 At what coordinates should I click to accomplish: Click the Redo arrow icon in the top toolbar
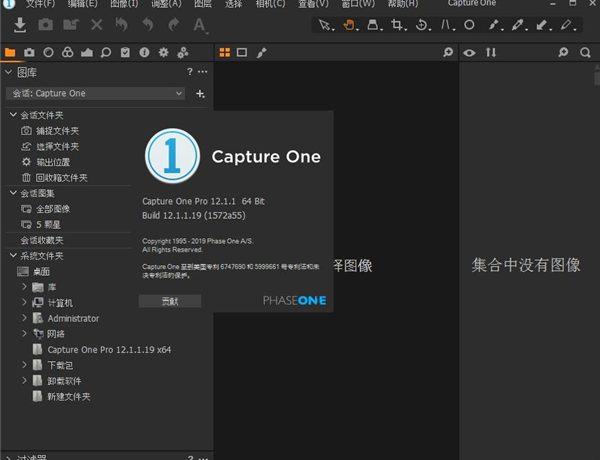173,25
